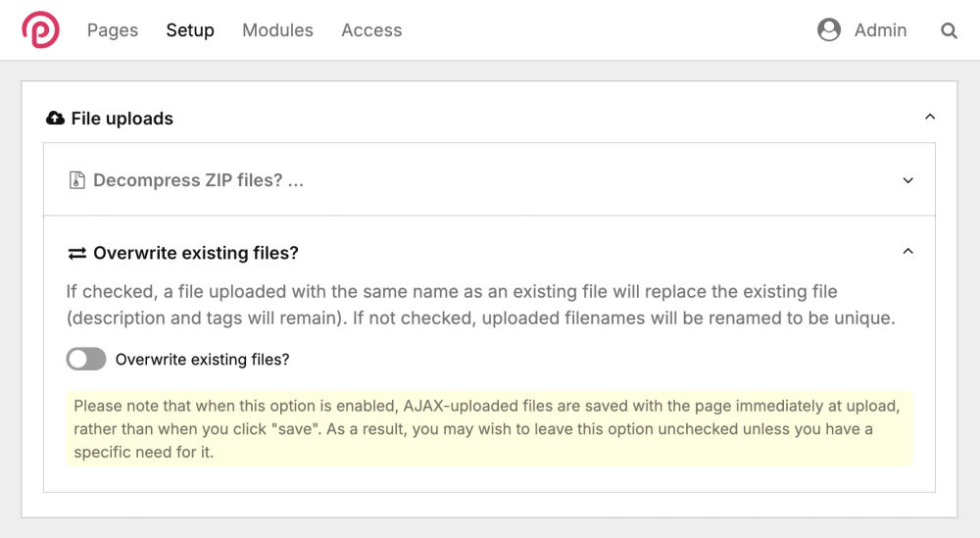
Task: Open the Pages menu
Action: pos(113,30)
